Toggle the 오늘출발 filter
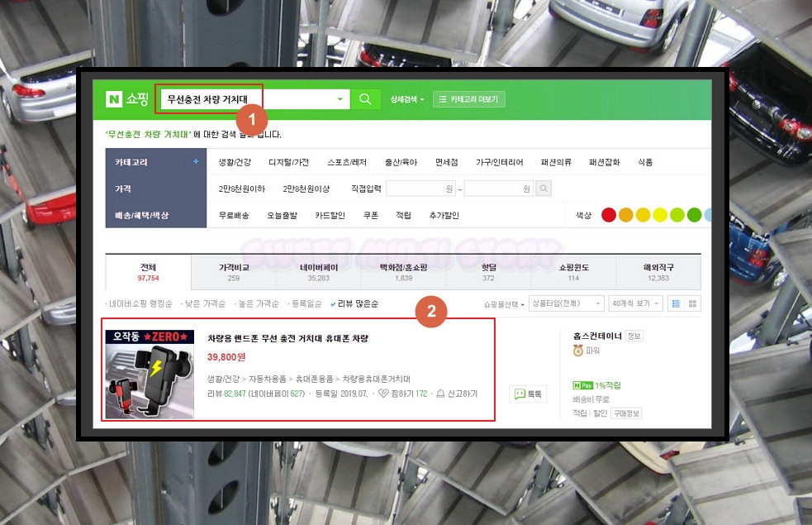The width and height of the screenshot is (812, 525). click(x=283, y=215)
